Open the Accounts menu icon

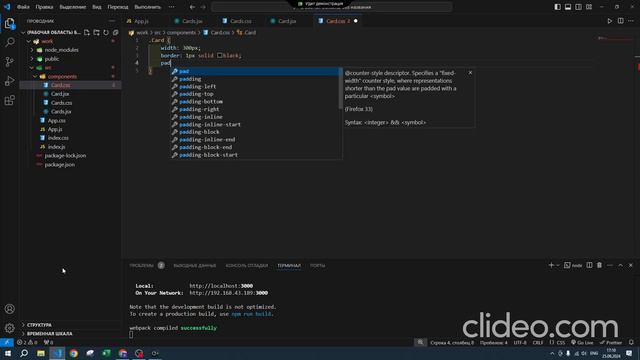(x=9, y=309)
